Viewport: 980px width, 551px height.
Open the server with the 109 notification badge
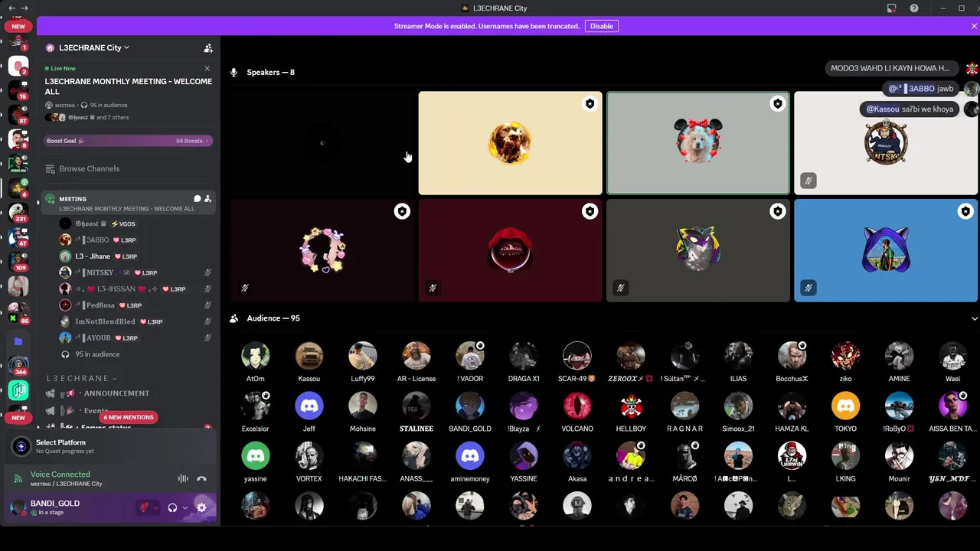point(18,261)
